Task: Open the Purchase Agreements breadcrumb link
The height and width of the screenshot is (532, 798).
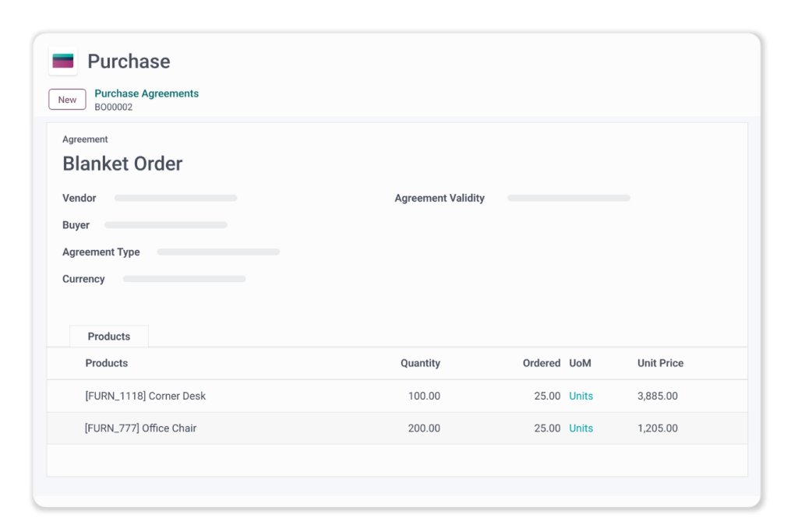Action: (x=147, y=93)
